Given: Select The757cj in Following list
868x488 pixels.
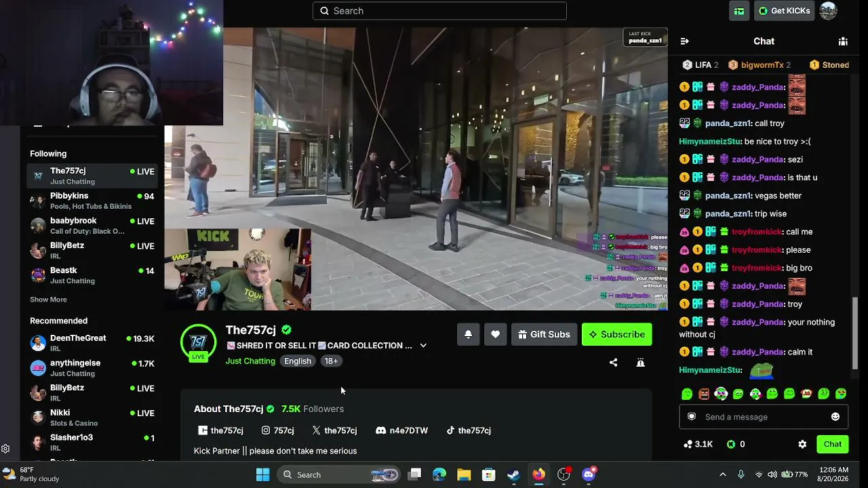Looking at the screenshot, I should tap(92, 176).
